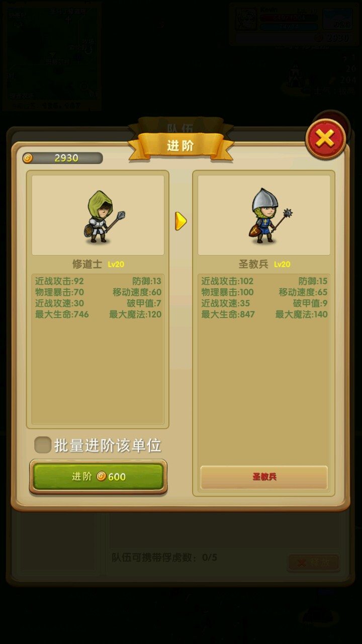Tap the 队伍可携带俘虏数 0/5 text
Screen dimensions: 362x644
pos(164,557)
